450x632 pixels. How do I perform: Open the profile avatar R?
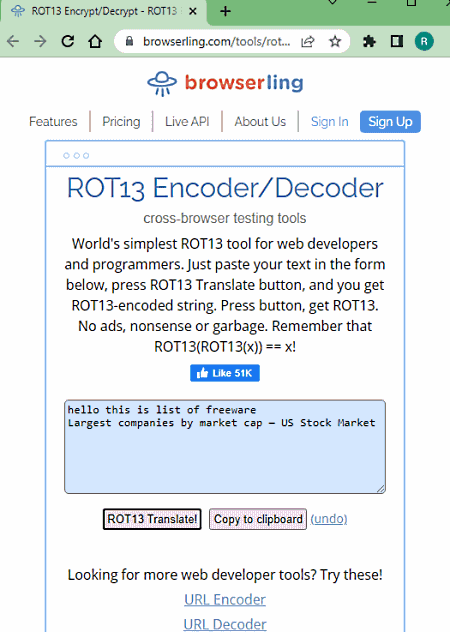click(424, 41)
